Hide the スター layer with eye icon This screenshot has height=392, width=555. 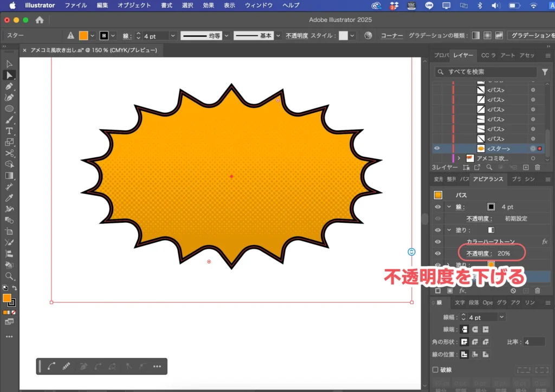(x=437, y=149)
